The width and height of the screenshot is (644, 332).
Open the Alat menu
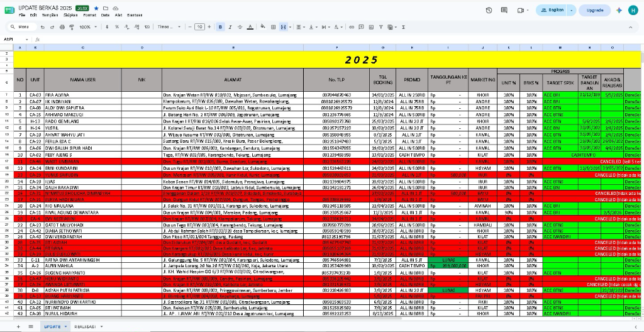coord(118,15)
